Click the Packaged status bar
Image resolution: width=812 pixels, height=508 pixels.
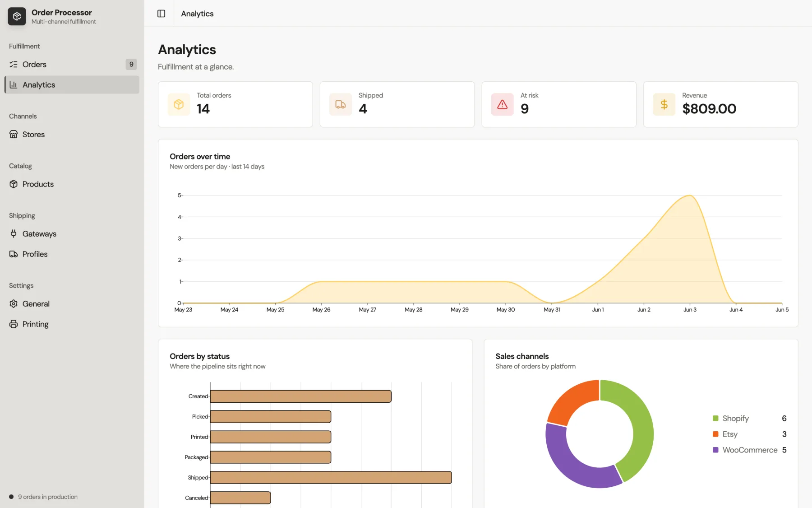[x=271, y=457]
